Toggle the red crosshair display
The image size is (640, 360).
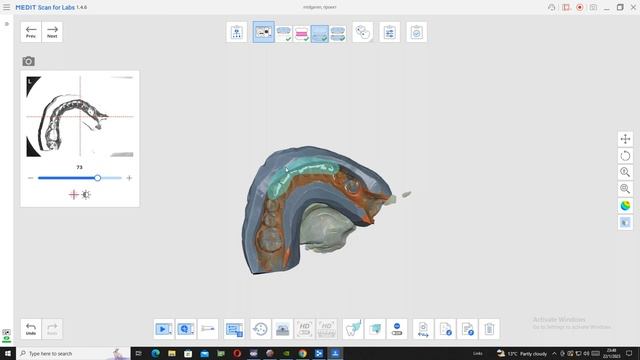click(73, 195)
